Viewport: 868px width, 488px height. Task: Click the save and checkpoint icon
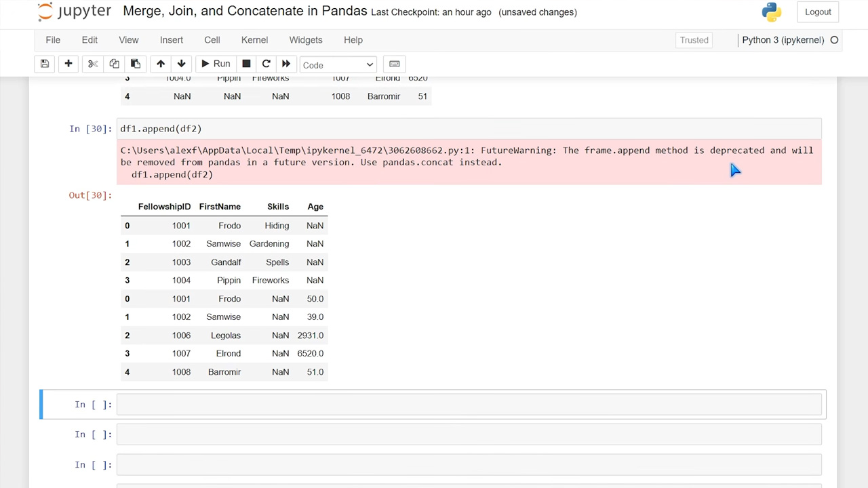tap(45, 64)
